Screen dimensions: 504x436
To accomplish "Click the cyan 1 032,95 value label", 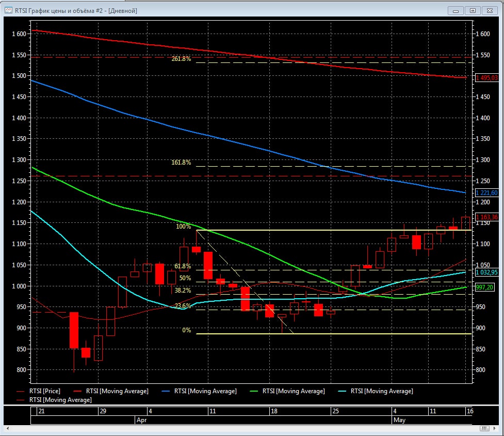I will click(486, 272).
